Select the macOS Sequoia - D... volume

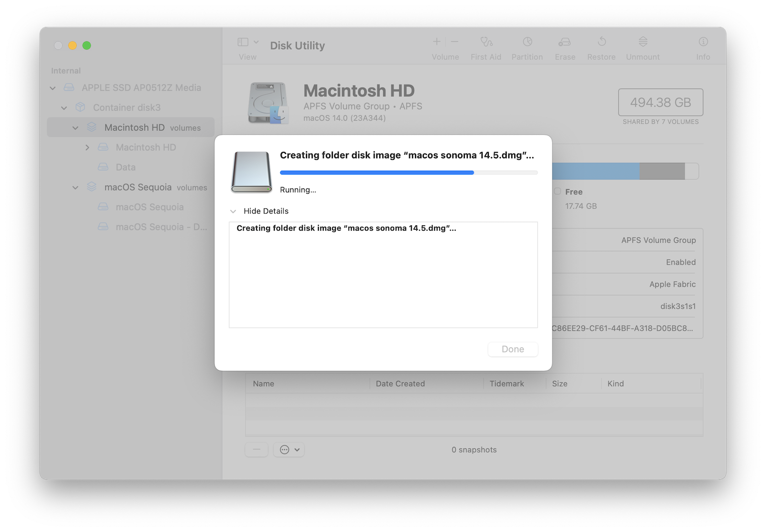tap(161, 227)
